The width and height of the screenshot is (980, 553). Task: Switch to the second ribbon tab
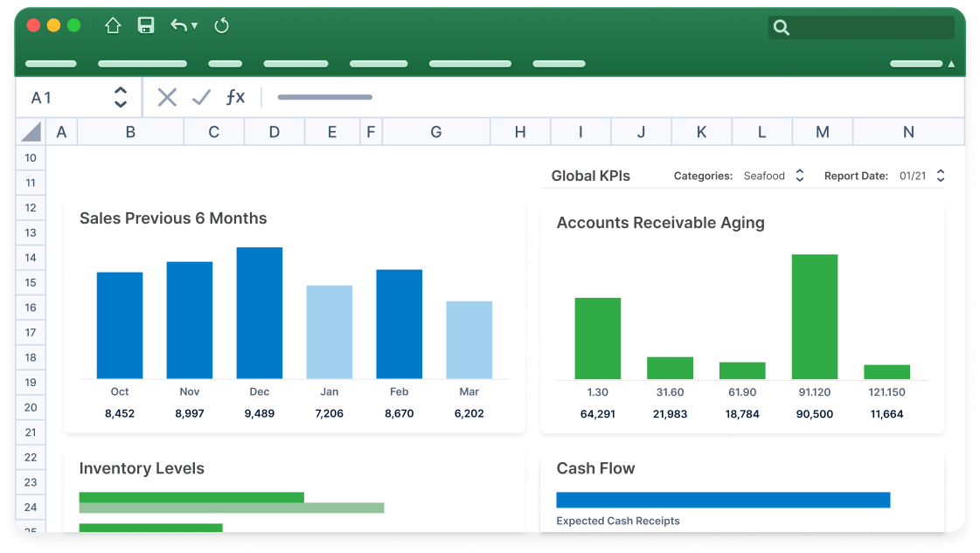[x=142, y=63]
